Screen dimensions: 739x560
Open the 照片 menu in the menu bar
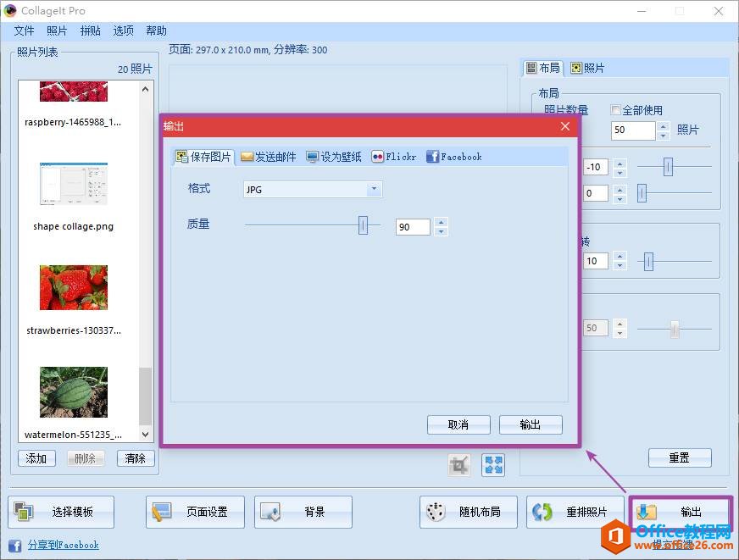click(57, 30)
